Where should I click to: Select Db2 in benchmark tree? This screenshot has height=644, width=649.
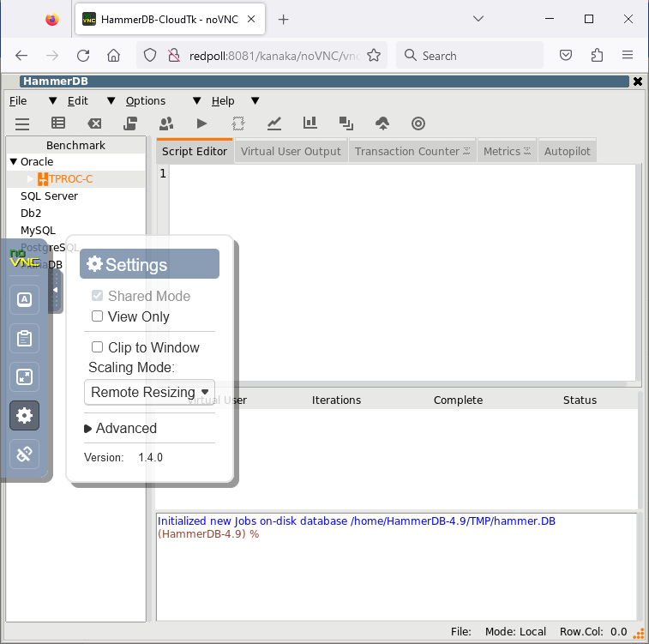click(31, 214)
